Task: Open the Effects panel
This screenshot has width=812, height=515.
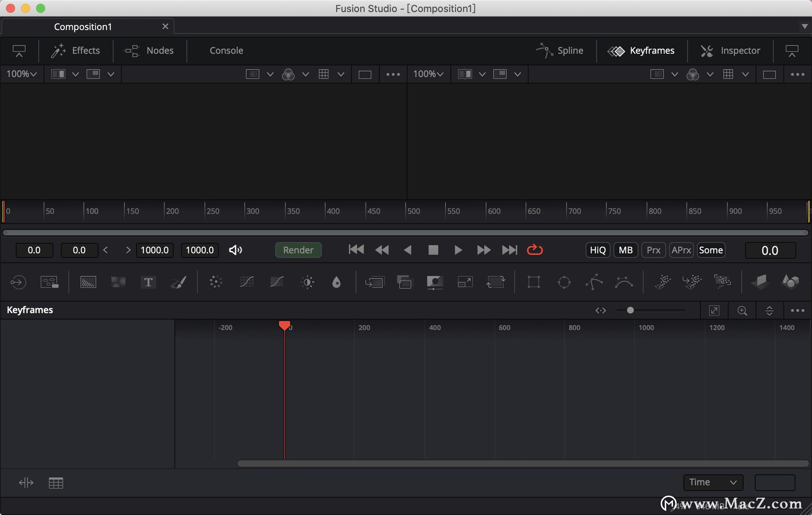Action: [75, 51]
